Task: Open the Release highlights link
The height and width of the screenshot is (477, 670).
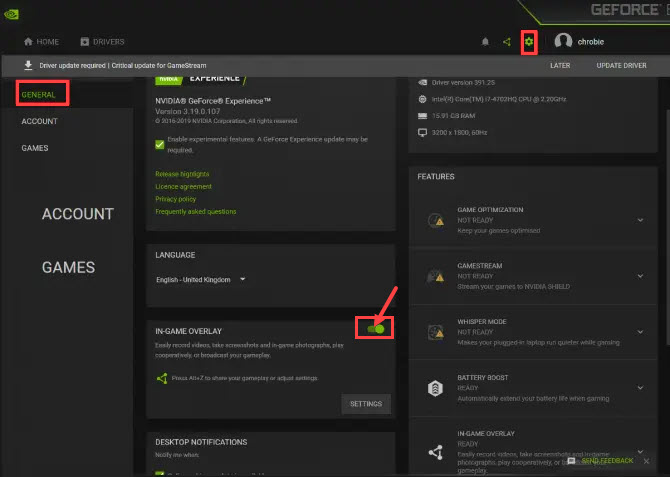Action: click(x=182, y=174)
